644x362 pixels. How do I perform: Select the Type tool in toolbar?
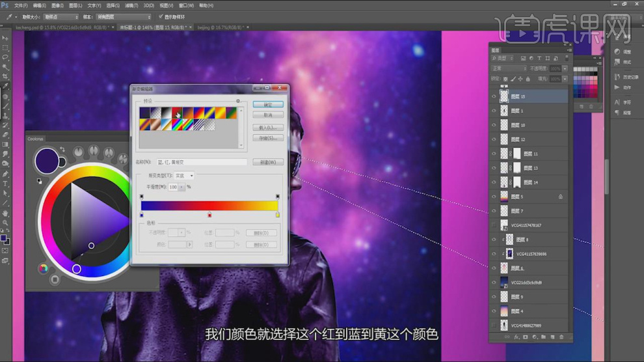pyautogui.click(x=5, y=184)
